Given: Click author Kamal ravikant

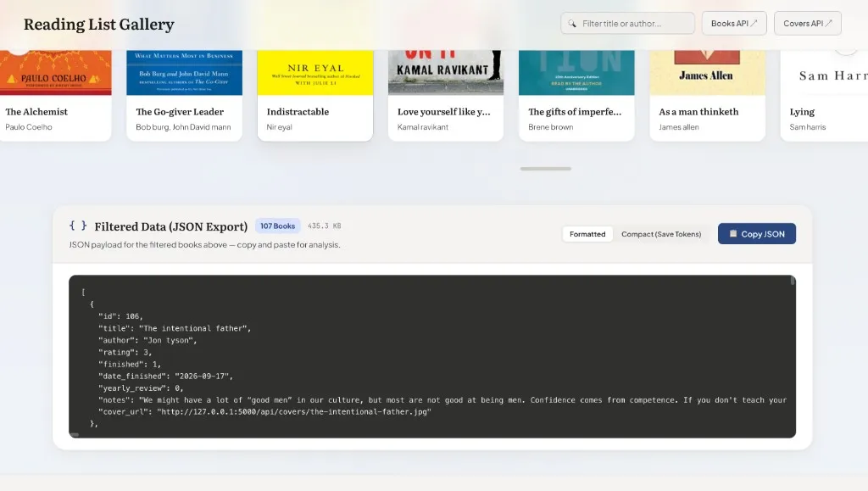Looking at the screenshot, I should pos(423,127).
